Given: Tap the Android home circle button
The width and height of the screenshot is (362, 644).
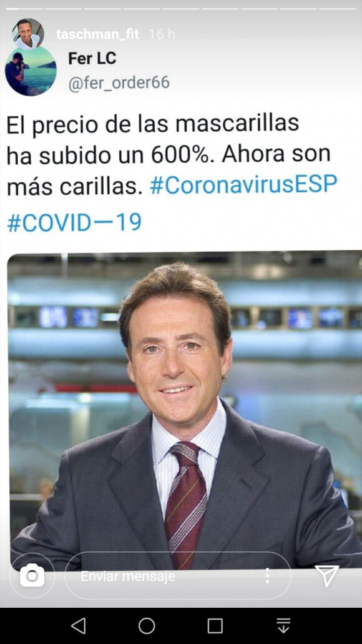Looking at the screenshot, I should [147, 626].
